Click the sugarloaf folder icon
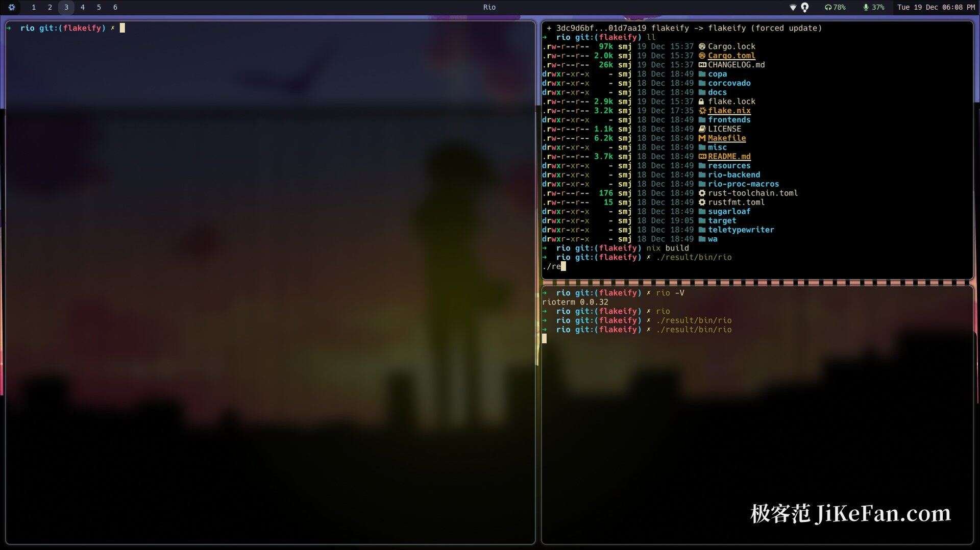This screenshot has height=550, width=980. pyautogui.click(x=702, y=212)
